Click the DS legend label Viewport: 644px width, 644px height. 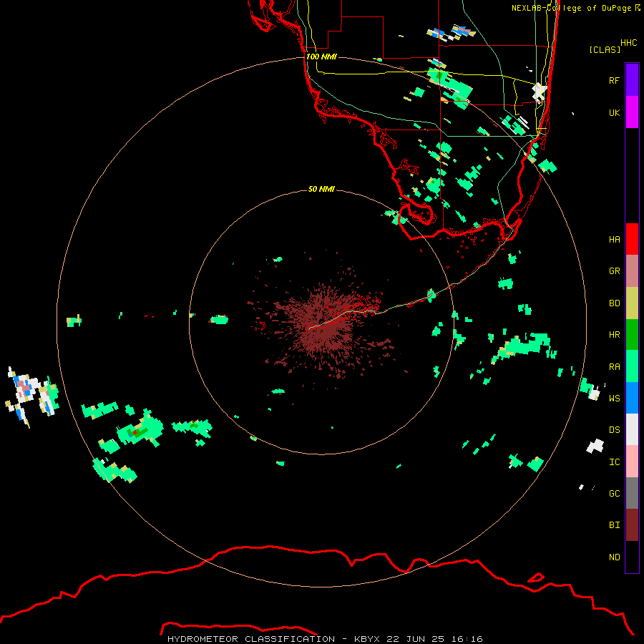[x=614, y=430]
